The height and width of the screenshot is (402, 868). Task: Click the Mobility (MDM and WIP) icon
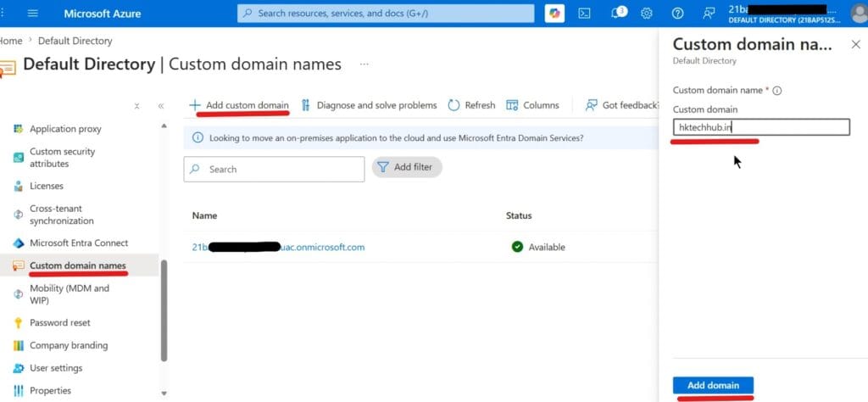[19, 294]
